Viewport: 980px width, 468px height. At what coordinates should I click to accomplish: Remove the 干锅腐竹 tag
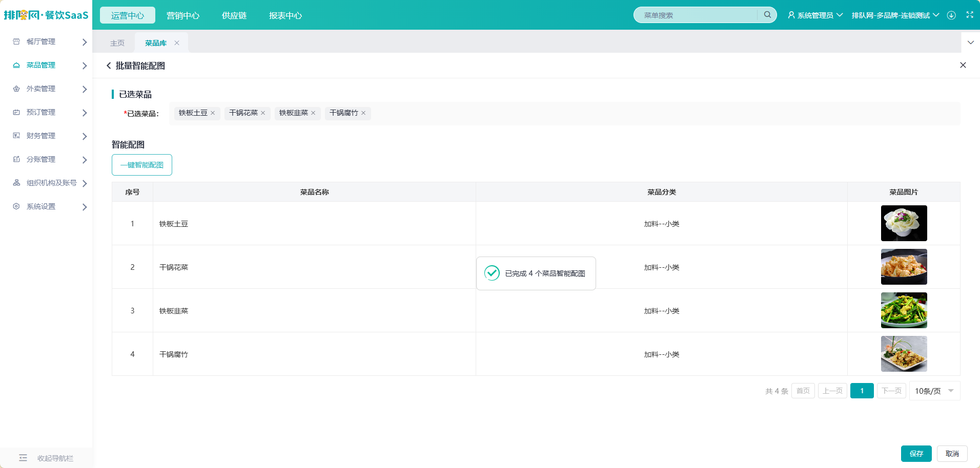363,113
